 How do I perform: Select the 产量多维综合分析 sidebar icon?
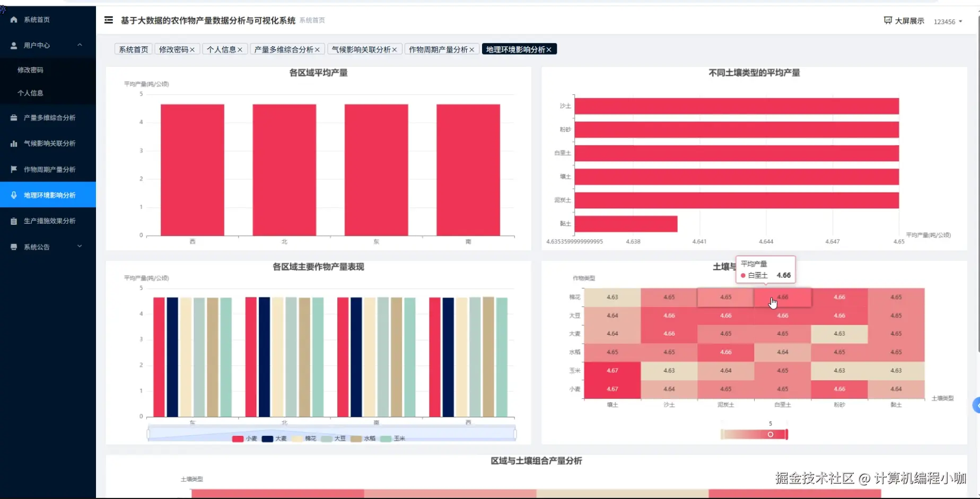point(13,117)
